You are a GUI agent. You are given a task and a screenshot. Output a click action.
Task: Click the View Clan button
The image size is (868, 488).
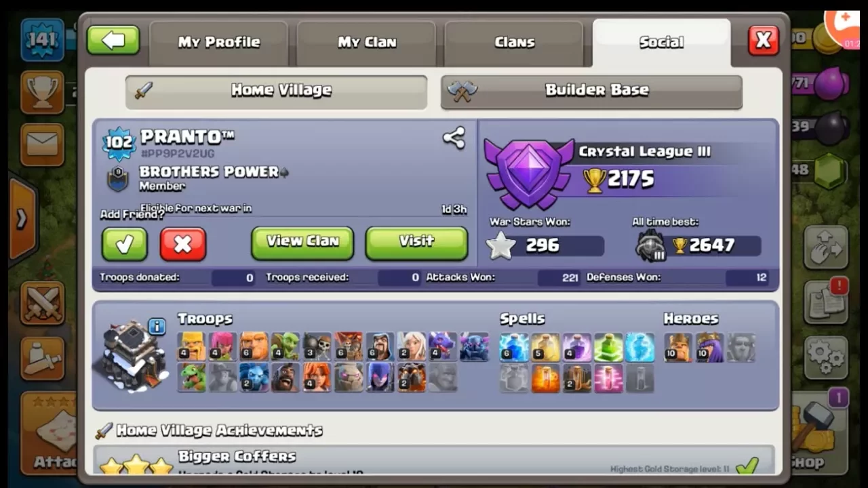pyautogui.click(x=302, y=243)
